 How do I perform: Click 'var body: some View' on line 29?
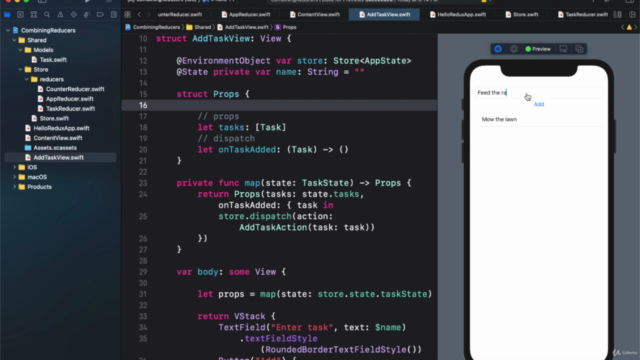(x=226, y=272)
